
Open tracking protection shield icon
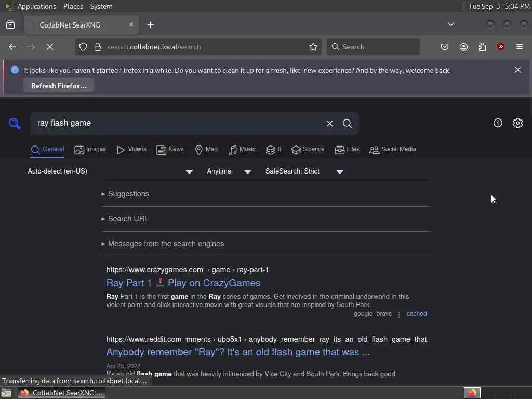pos(83,47)
